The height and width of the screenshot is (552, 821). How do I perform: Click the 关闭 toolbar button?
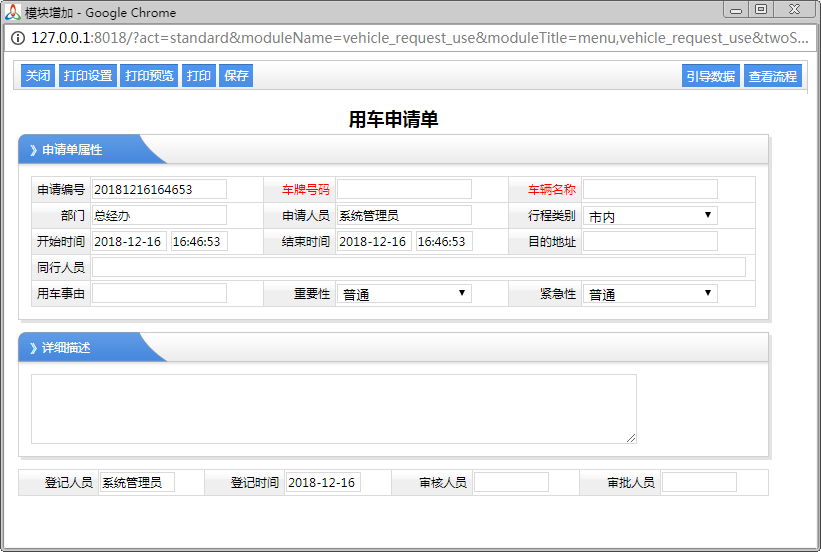coord(38,76)
